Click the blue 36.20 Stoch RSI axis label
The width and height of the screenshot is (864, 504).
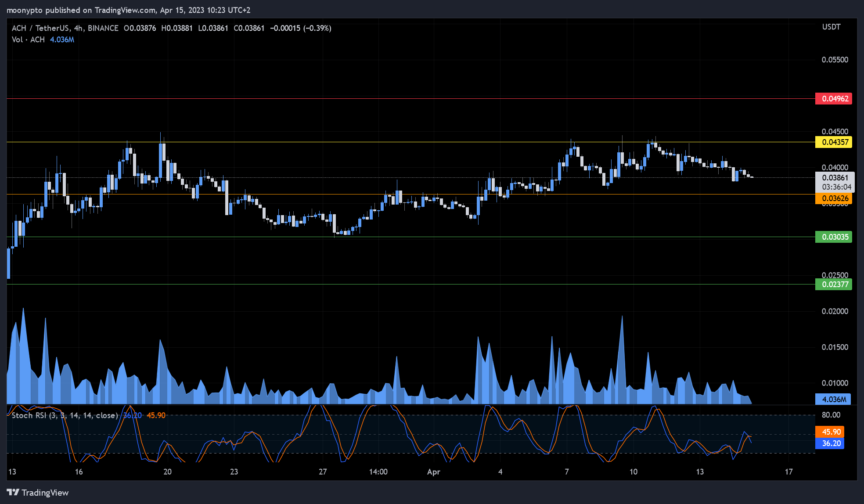coord(830,443)
